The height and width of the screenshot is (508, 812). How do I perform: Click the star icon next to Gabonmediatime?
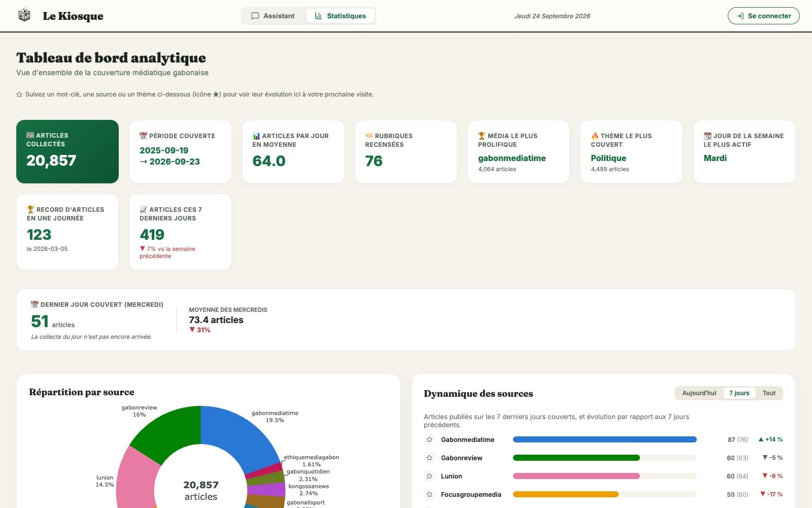429,439
